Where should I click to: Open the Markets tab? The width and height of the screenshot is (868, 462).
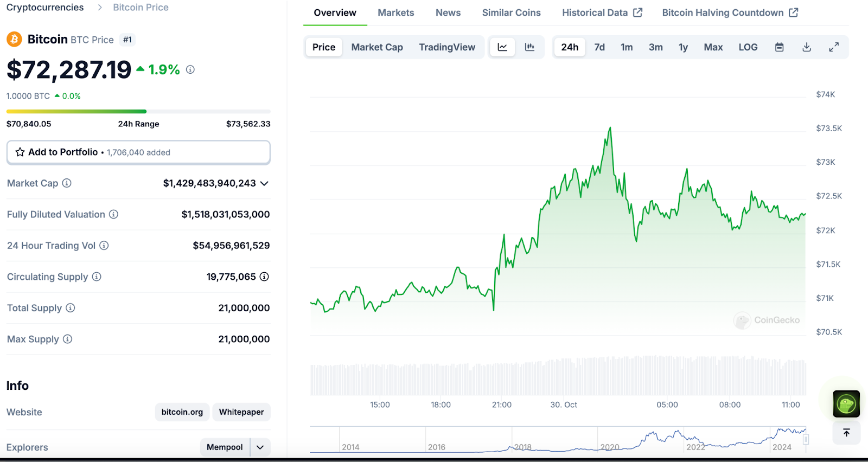click(x=396, y=12)
